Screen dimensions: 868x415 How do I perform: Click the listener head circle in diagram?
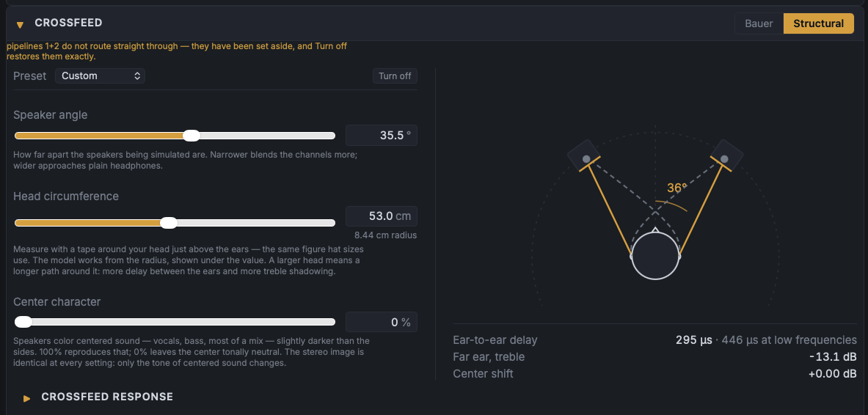click(655, 256)
